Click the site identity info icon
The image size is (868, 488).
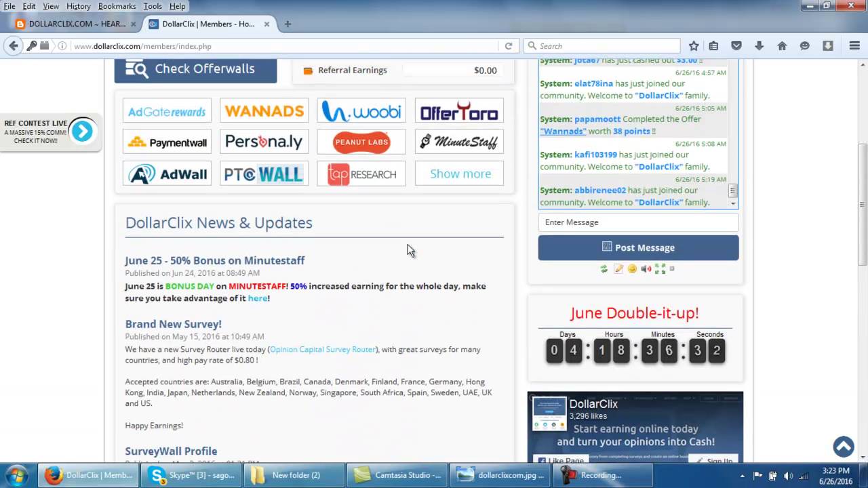(62, 46)
